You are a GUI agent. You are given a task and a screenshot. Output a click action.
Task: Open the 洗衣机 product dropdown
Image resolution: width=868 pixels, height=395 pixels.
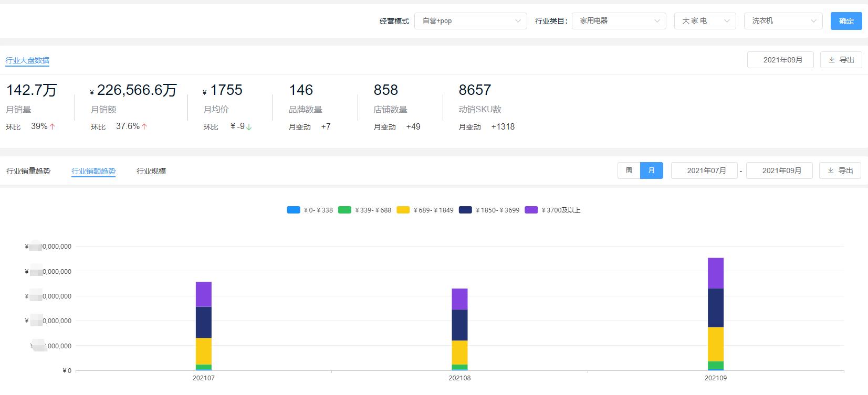(783, 21)
